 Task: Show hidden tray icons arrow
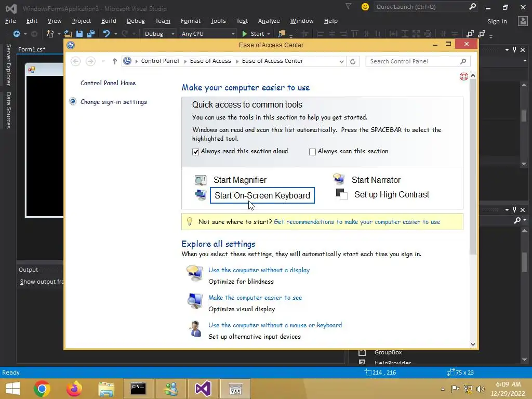coord(443,389)
